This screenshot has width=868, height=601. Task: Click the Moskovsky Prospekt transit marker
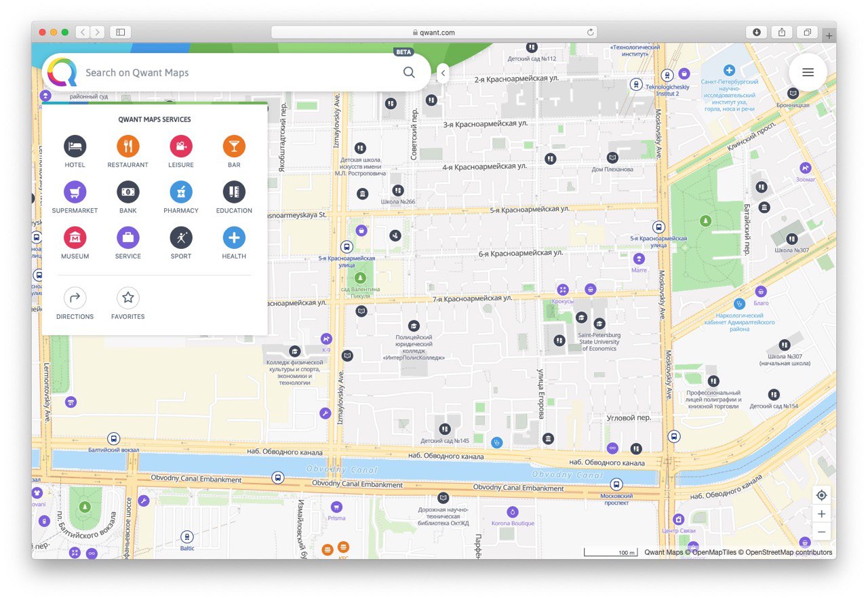click(x=616, y=484)
